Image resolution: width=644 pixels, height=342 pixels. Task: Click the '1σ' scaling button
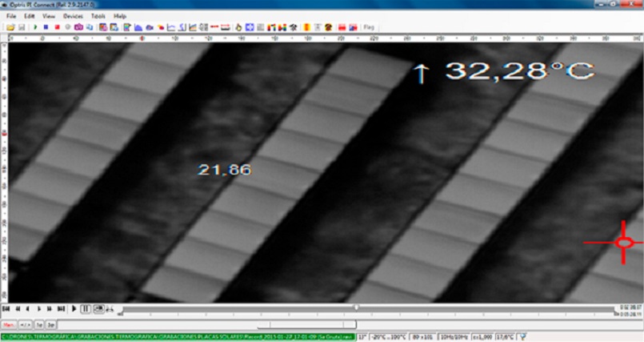39,324
